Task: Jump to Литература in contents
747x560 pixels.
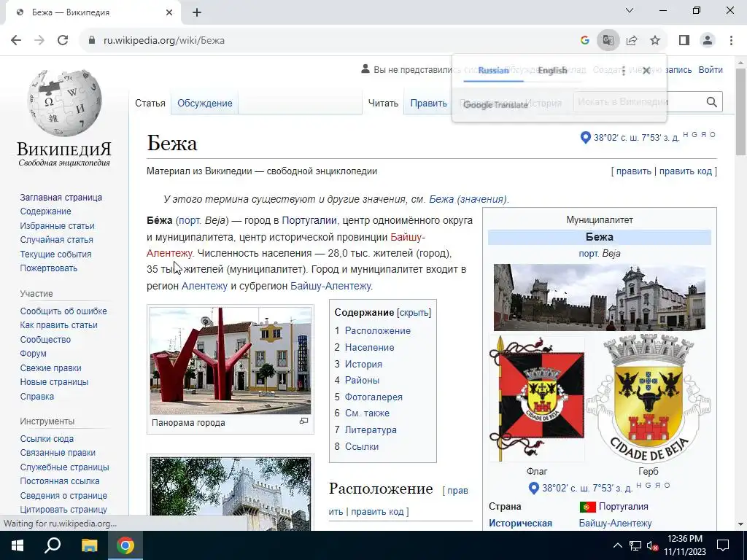Action: (371, 430)
